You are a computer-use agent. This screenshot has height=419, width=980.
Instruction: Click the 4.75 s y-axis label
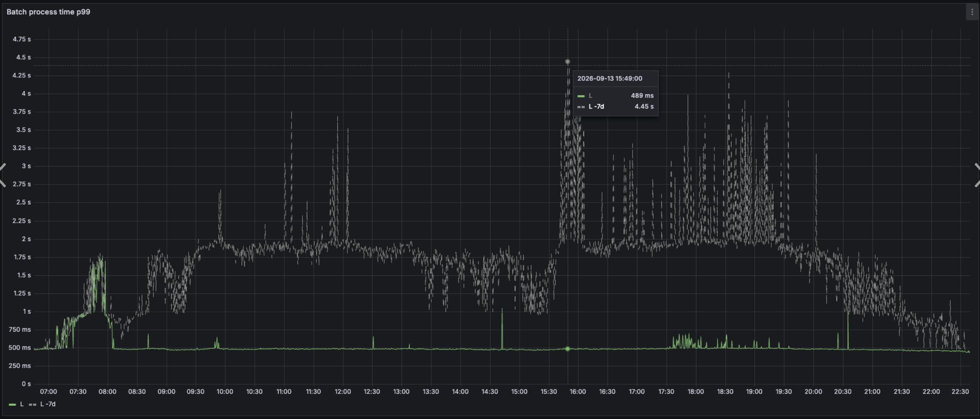(22, 39)
